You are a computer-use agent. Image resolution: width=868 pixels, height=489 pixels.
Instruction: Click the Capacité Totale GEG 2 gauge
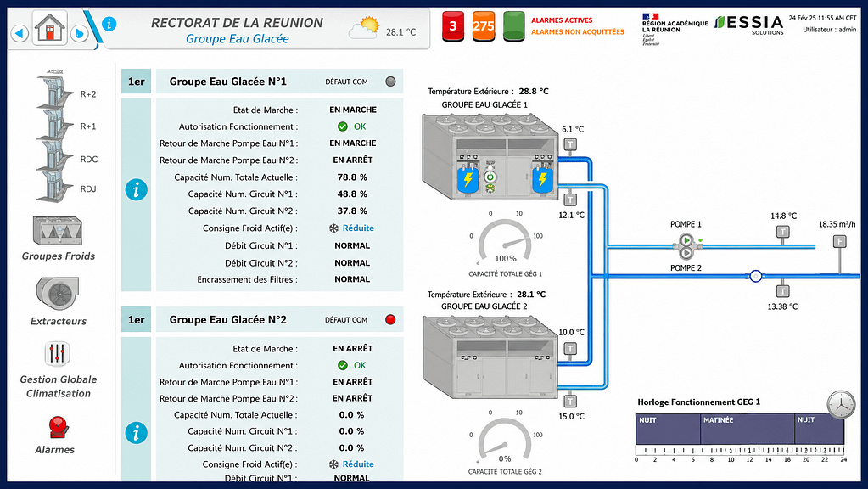[505, 440]
